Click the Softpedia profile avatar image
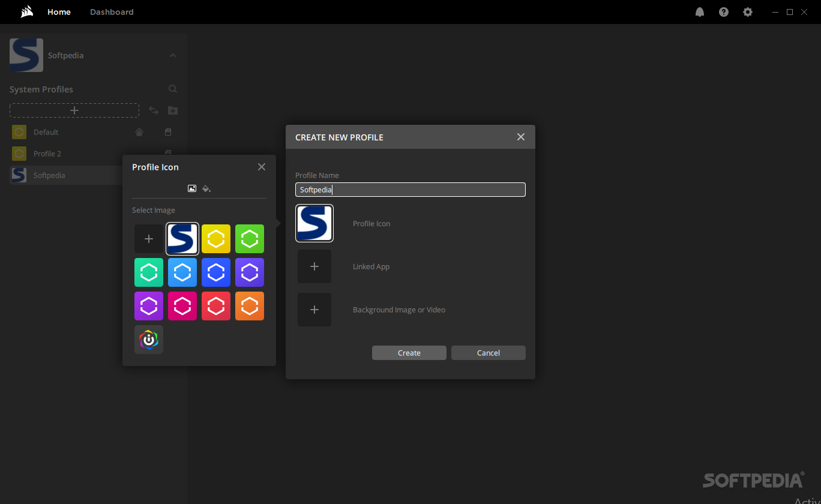Image resolution: width=821 pixels, height=504 pixels. tap(26, 55)
